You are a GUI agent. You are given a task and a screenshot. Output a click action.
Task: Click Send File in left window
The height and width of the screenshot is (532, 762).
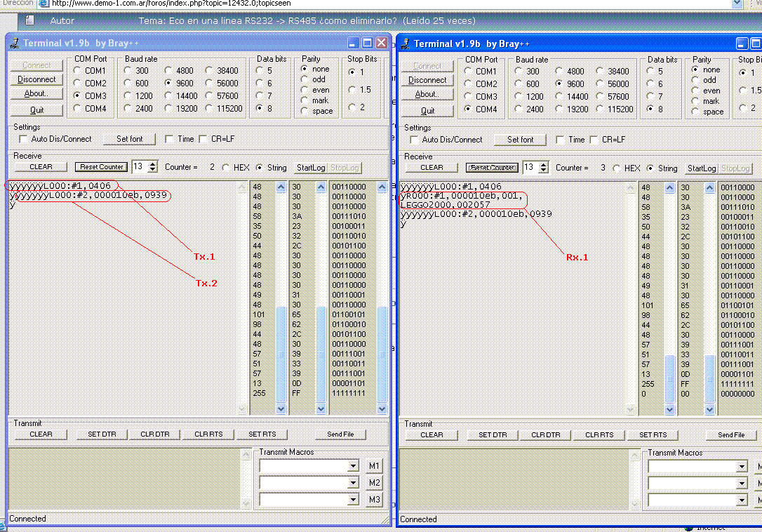(340, 434)
